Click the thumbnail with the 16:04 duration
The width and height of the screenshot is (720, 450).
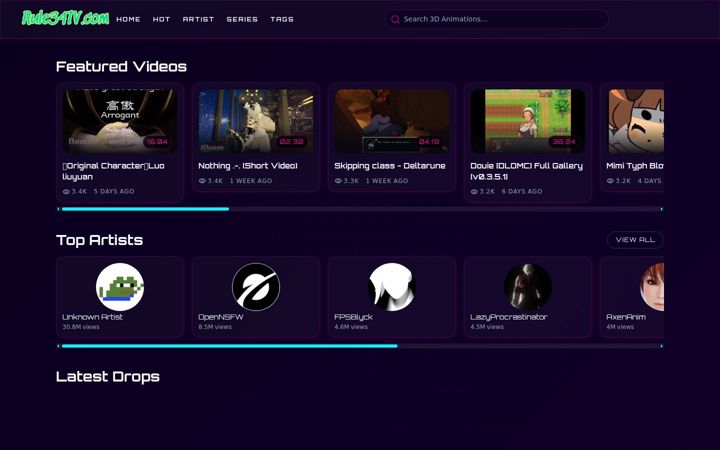pos(120,121)
